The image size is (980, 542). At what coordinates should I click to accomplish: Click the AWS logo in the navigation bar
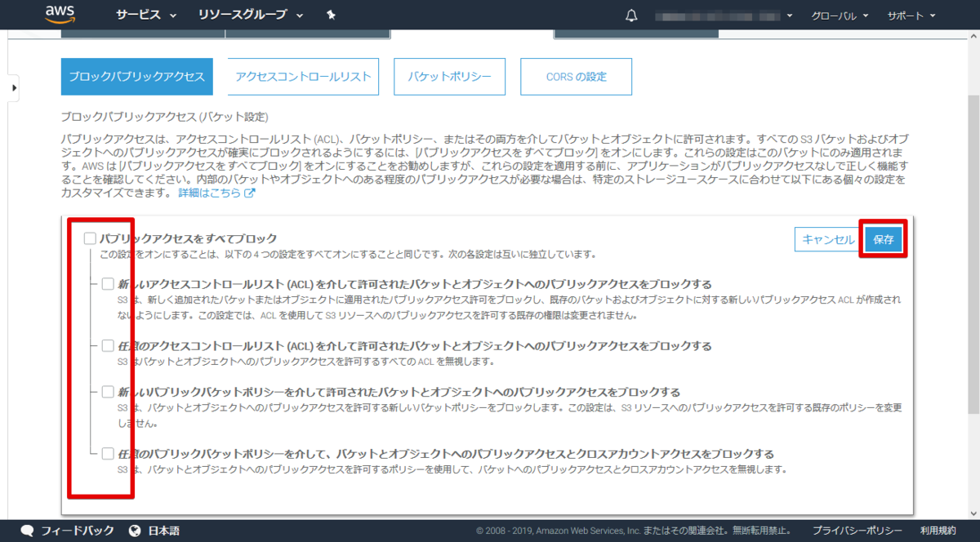[61, 14]
